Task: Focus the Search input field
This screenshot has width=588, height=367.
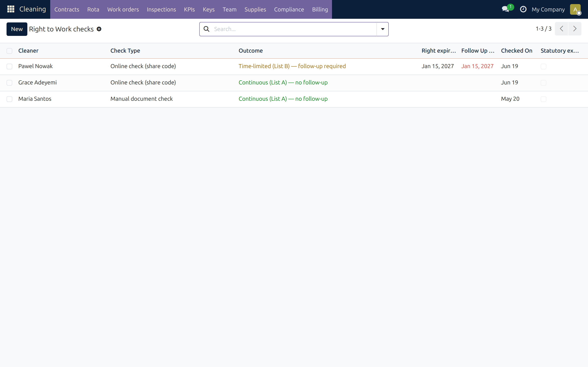Action: 294,29
